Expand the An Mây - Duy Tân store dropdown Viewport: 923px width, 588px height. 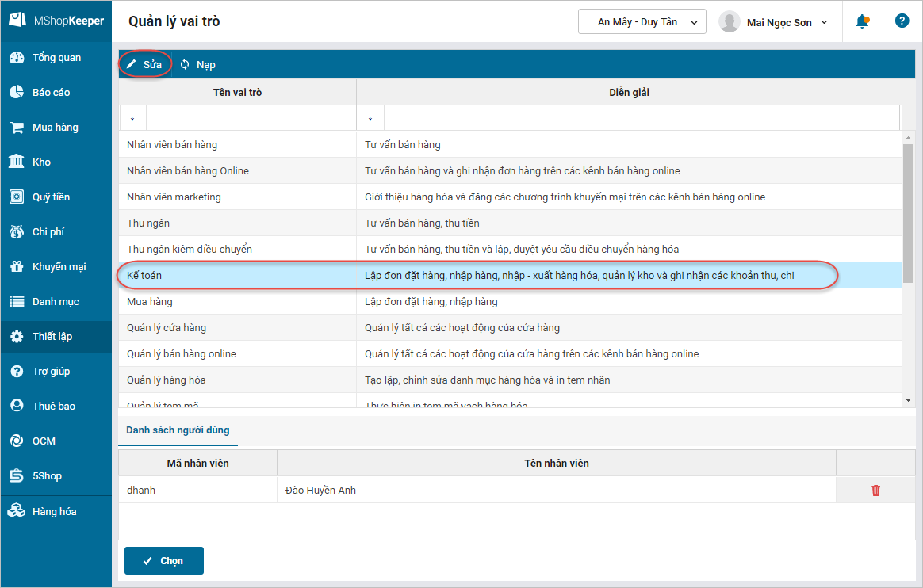point(642,21)
